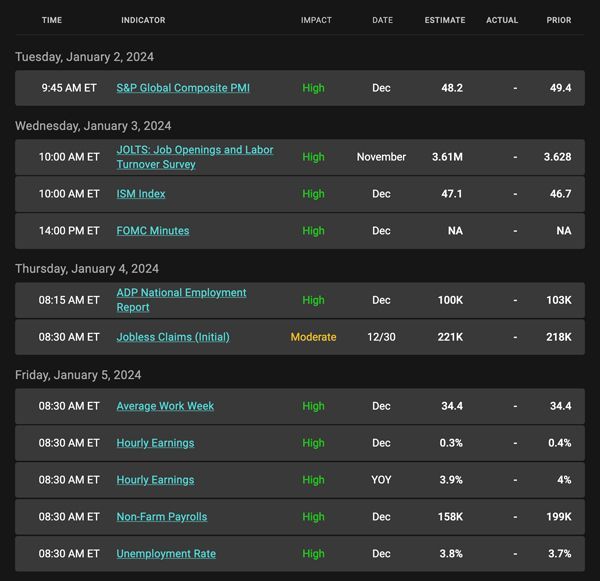Click Jobless Claims (Initial) link
Viewport: 600px width, 581px height.
173,337
